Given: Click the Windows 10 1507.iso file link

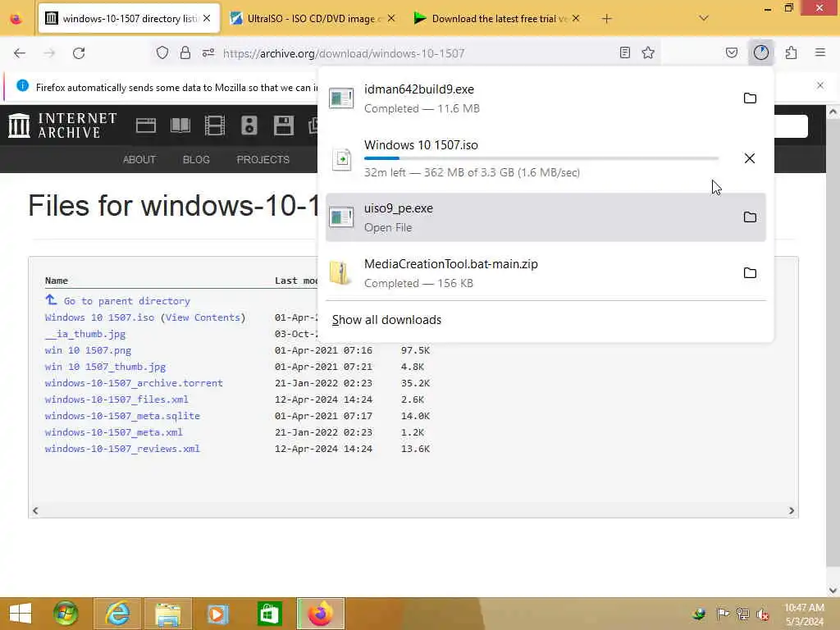Looking at the screenshot, I should coord(99,317).
